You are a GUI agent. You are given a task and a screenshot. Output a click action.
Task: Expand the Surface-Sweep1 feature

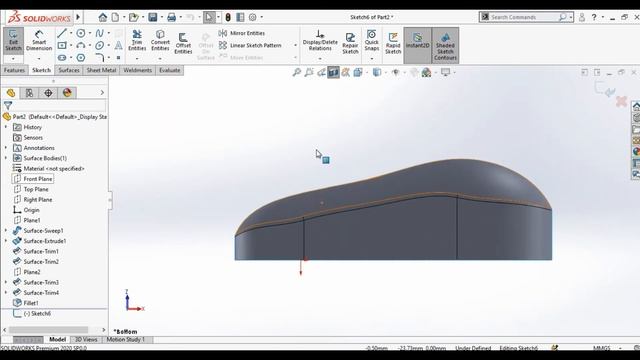6,231
